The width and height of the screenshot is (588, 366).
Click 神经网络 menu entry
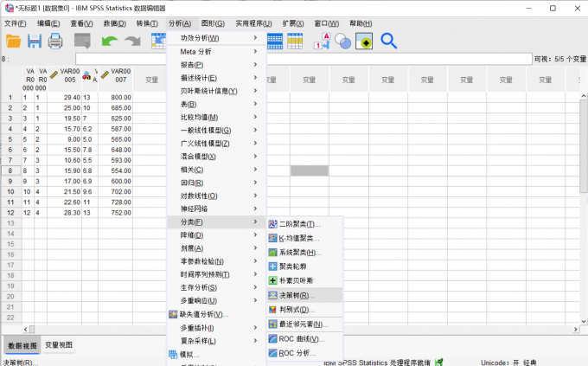216,209
